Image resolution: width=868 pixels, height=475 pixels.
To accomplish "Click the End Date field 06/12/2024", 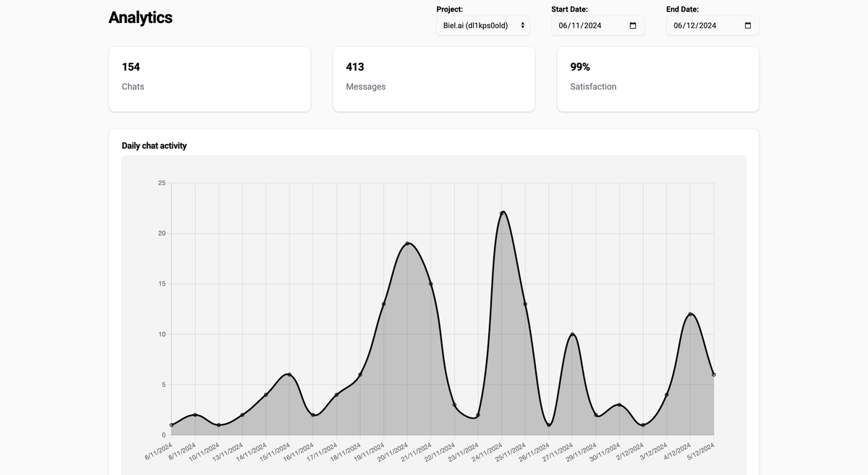I will point(712,25).
